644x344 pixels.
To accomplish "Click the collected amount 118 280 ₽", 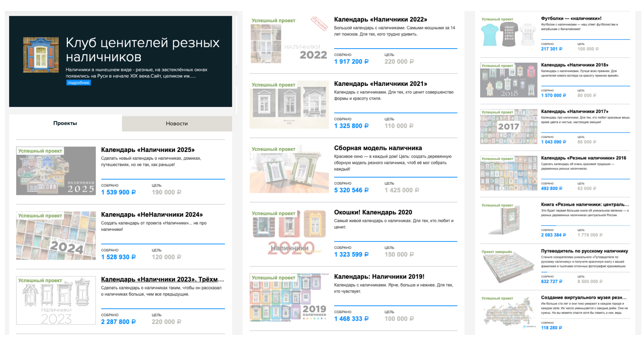I will pyautogui.click(x=552, y=328).
